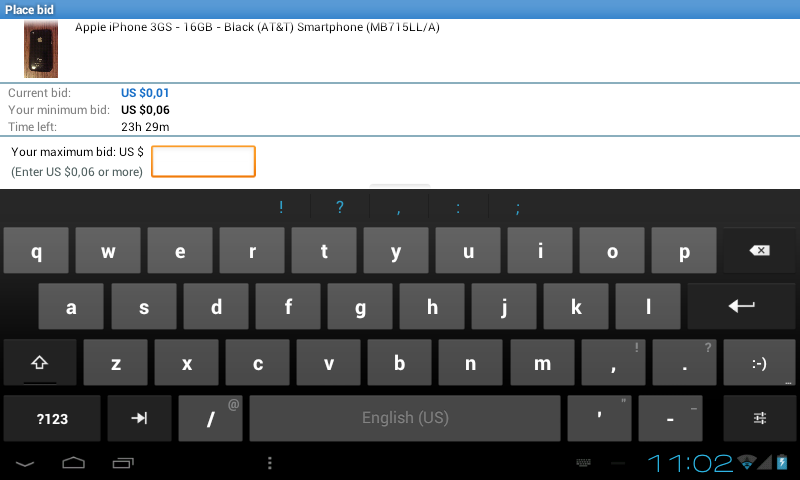Focus the maximum bid input field
Screen dimensions: 800x480
[x=203, y=162]
